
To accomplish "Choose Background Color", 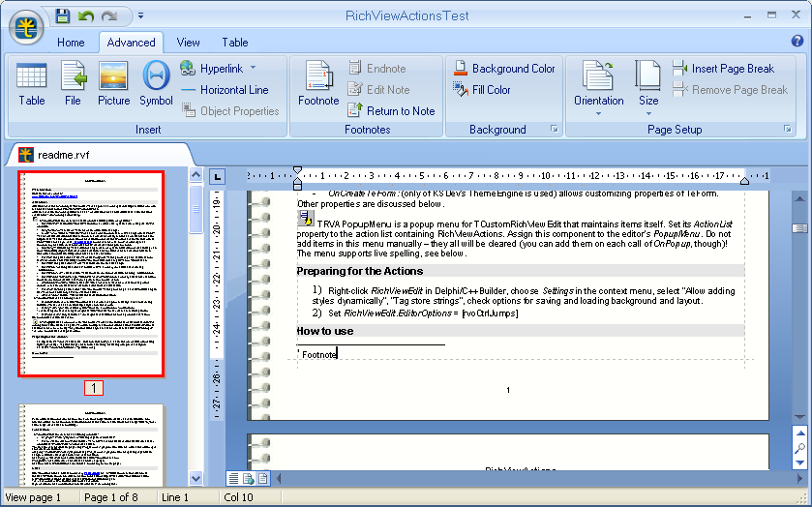I will pos(504,69).
